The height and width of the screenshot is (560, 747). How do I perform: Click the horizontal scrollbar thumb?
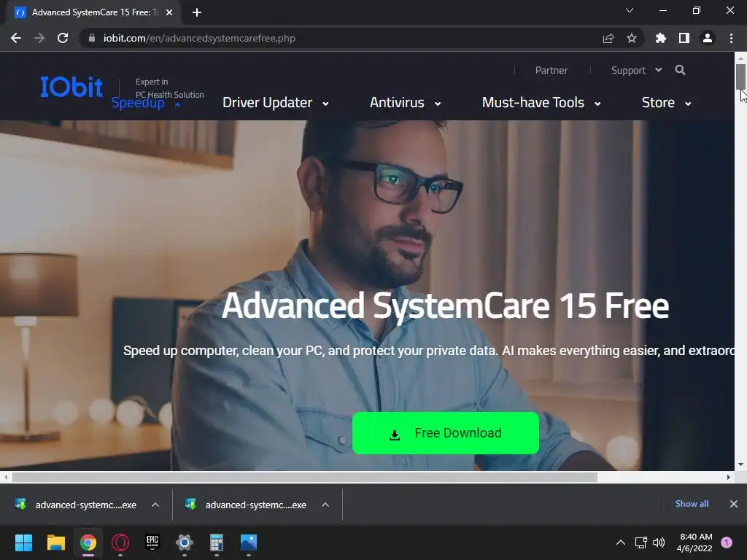[304, 477]
